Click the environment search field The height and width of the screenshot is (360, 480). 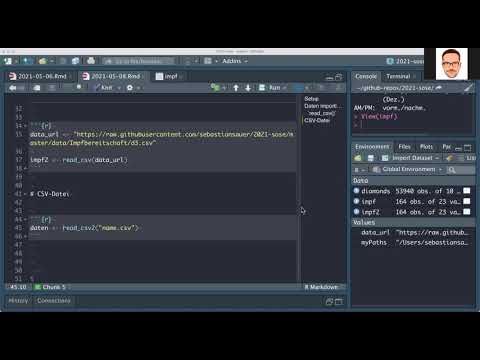pos(461,170)
